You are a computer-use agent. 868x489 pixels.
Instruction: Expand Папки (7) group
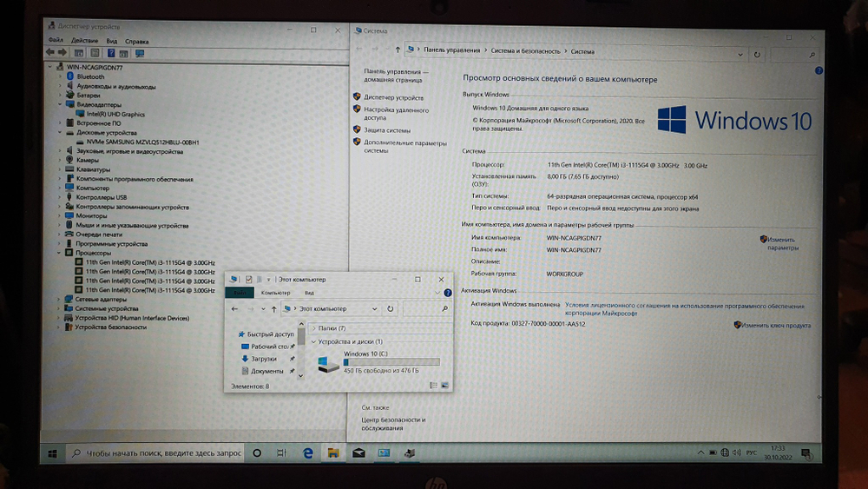point(314,327)
